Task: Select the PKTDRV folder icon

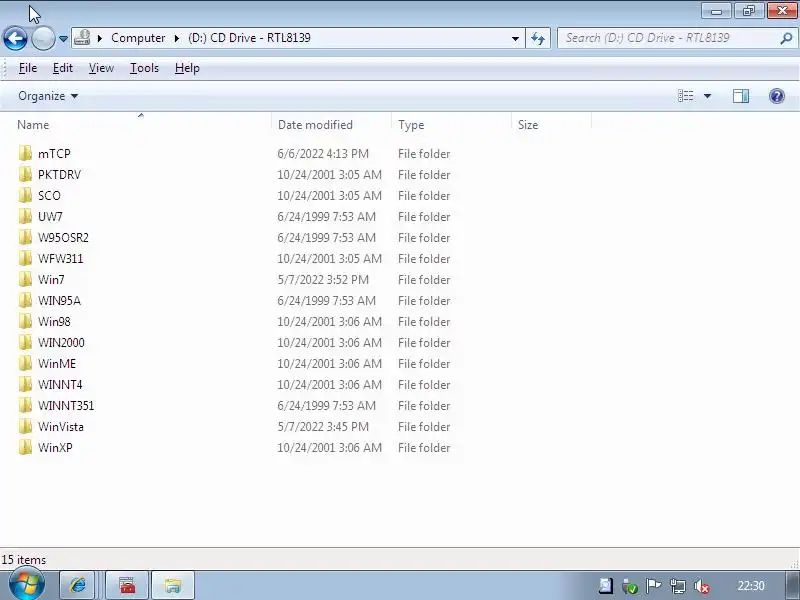Action: tap(24, 174)
